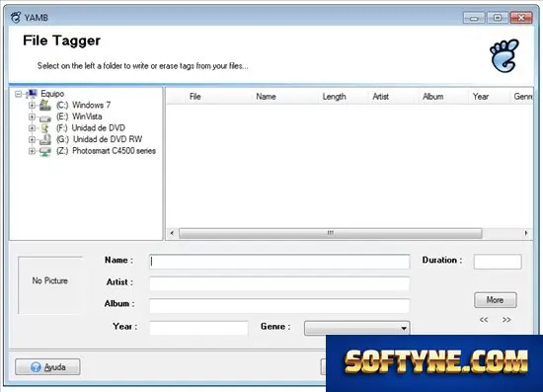This screenshot has height=392, width=543.
Task: Click the YAMB title bar app icon
Action: coord(16,17)
